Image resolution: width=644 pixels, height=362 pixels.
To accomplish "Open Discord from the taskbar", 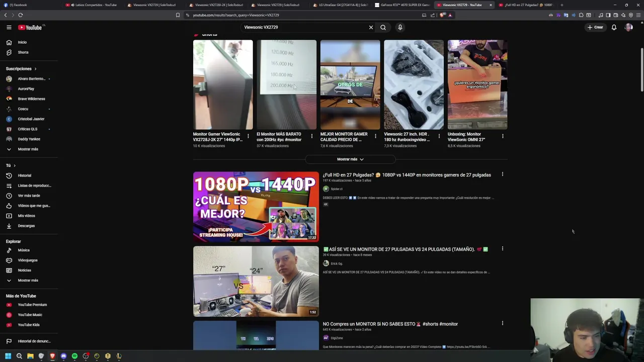I will coord(63,356).
